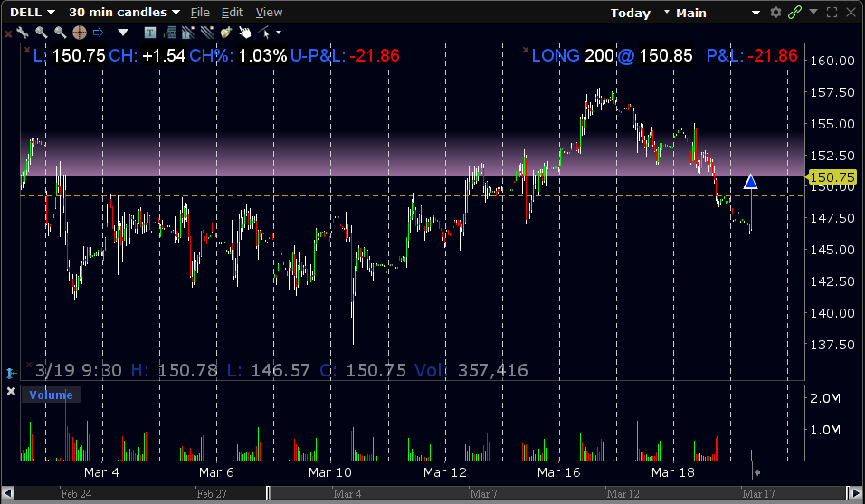Viewport: 865px width, 504px height.
Task: Open the View menu
Action: (269, 12)
